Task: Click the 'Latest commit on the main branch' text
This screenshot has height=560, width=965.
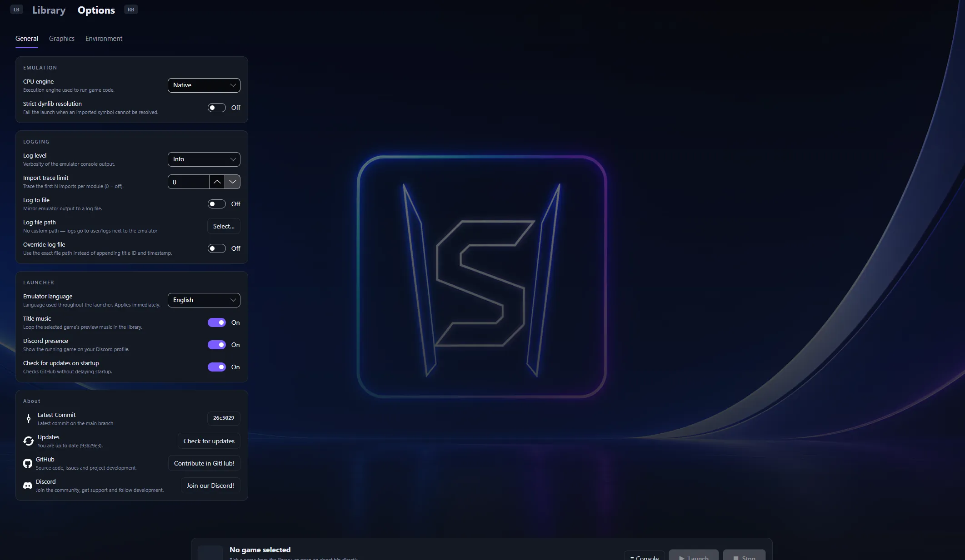Action: click(75, 423)
